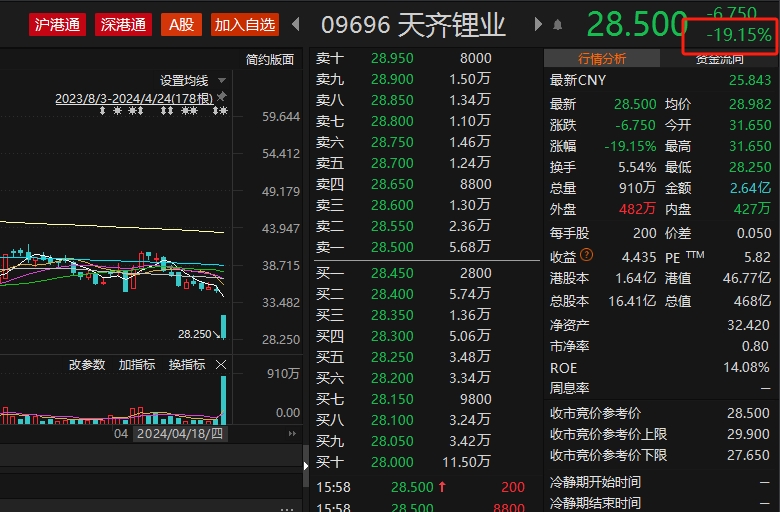Select the 买二 price 28.400
The height and width of the screenshot is (512, 780).
click(392, 294)
